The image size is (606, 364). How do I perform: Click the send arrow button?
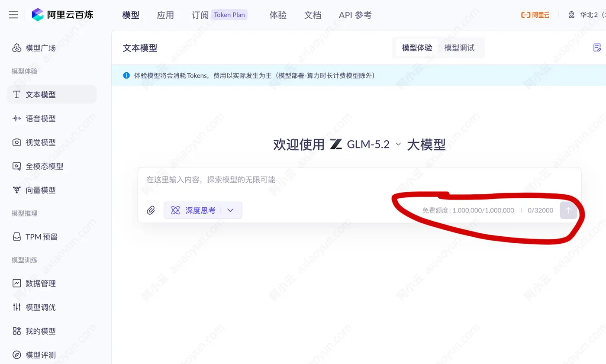(x=568, y=210)
